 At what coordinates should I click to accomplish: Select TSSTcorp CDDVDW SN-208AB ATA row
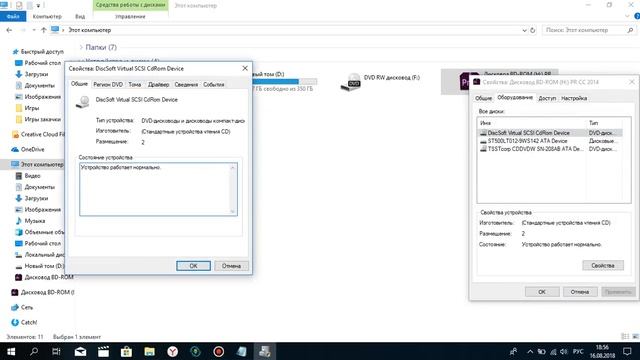549,149
